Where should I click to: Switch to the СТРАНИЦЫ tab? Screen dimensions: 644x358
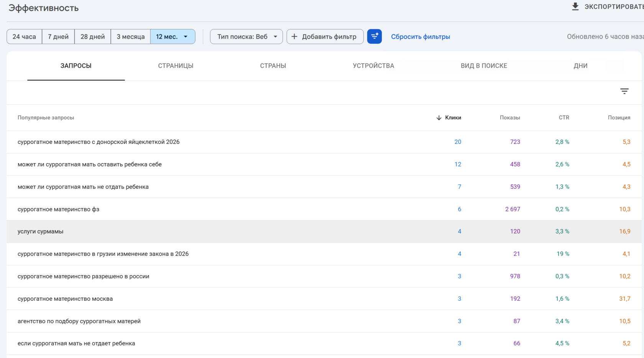(176, 66)
